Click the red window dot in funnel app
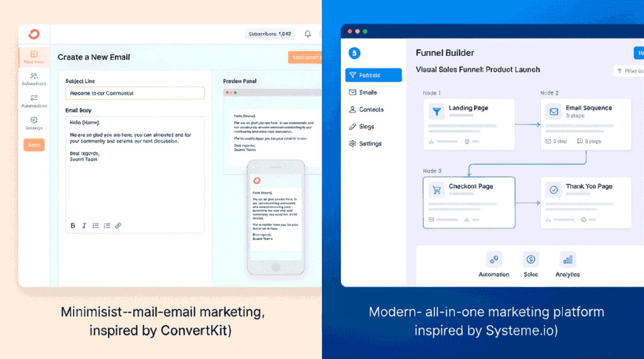 [x=350, y=31]
